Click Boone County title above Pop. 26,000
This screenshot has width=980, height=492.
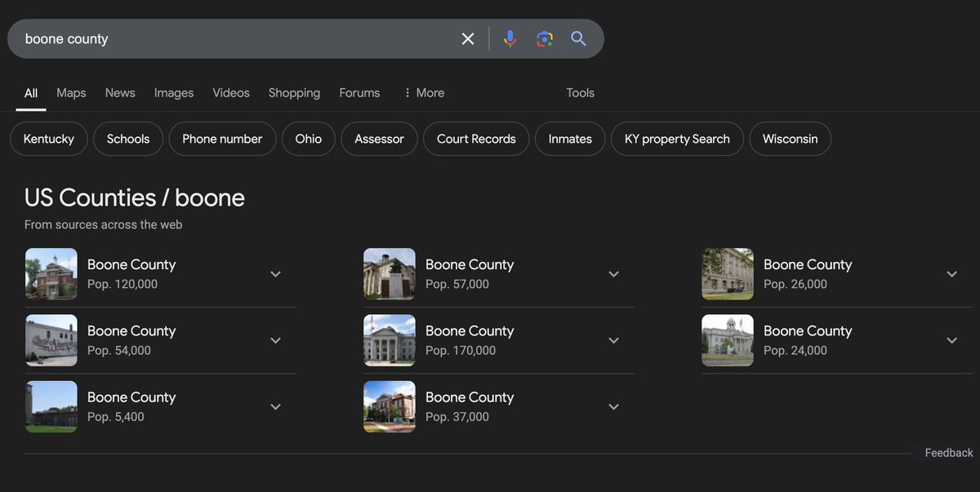pos(808,264)
